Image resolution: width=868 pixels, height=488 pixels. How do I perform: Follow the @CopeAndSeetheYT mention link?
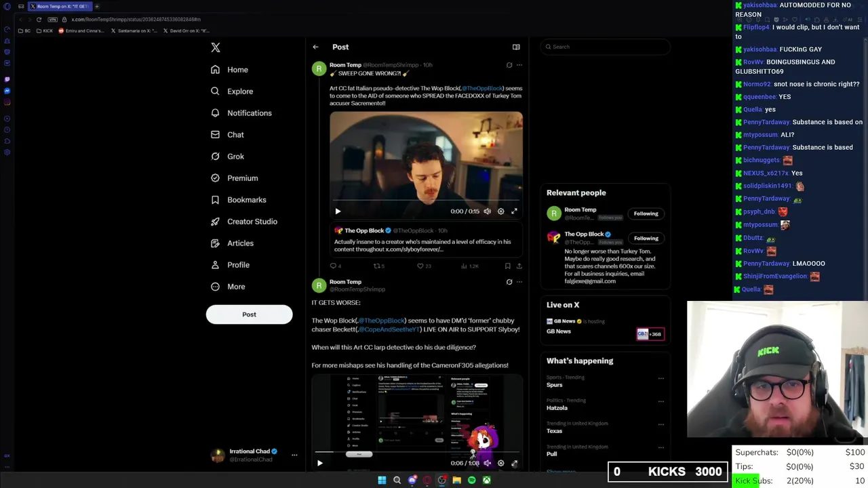click(389, 329)
